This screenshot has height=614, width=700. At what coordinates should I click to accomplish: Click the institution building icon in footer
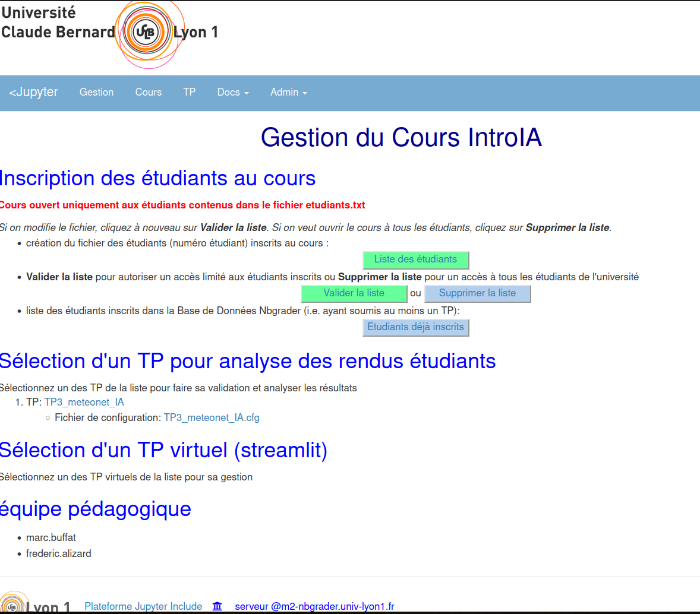[217, 606]
